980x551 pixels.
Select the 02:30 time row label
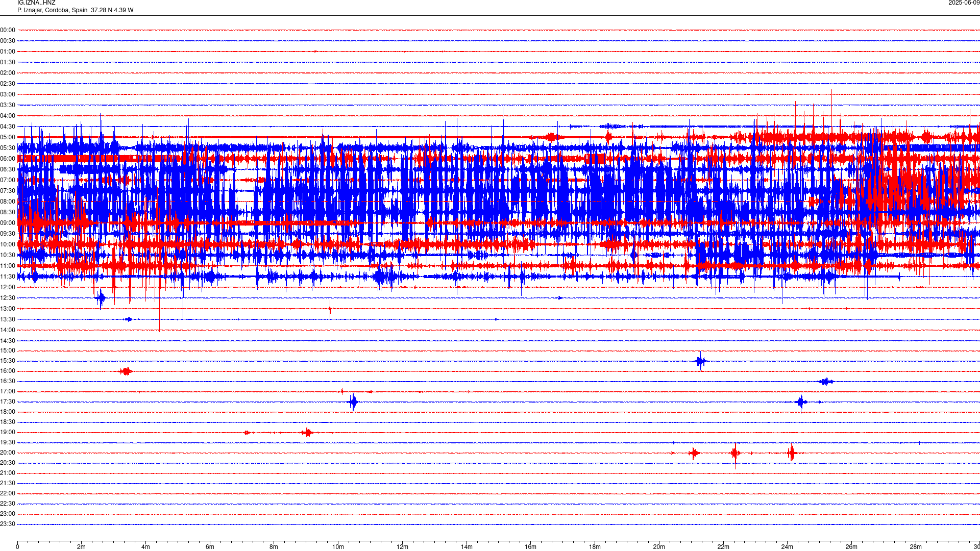point(8,84)
